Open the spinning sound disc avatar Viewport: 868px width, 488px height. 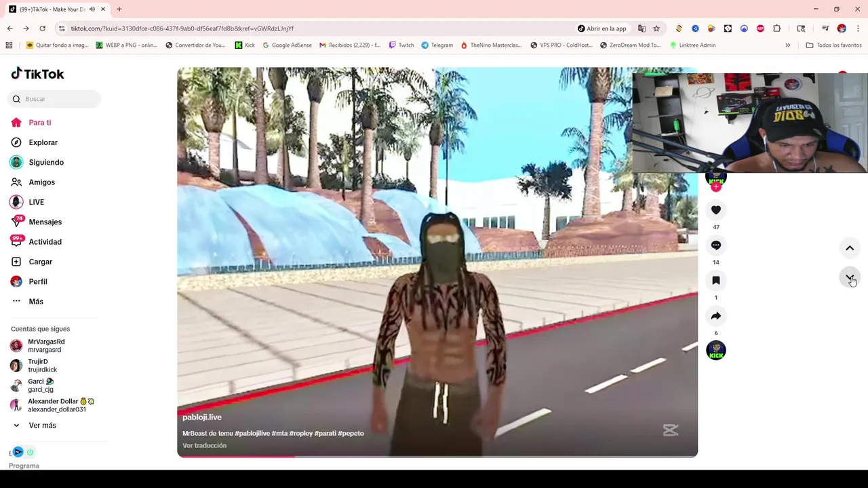[x=716, y=350]
